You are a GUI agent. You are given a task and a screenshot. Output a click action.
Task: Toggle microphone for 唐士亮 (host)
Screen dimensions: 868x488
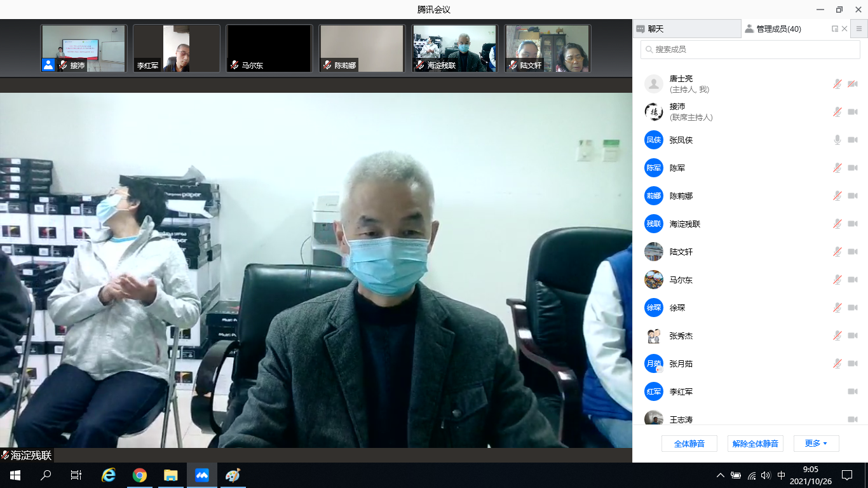(837, 84)
